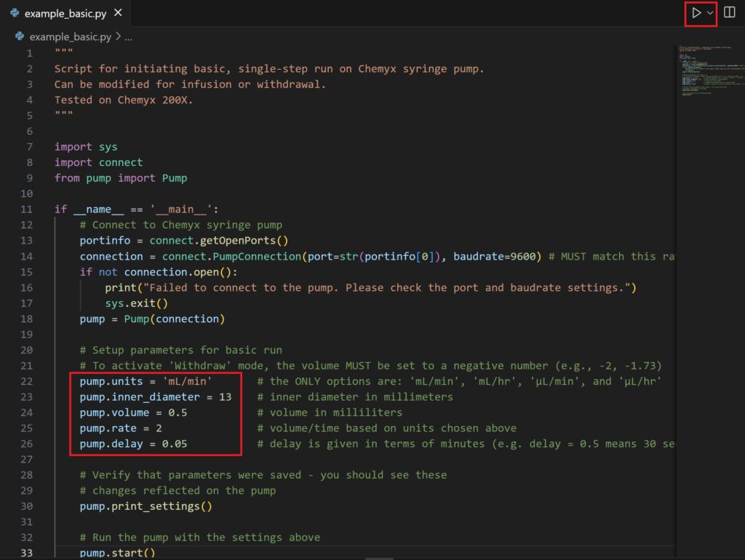745x560 pixels.
Task: Click the Python icon in the breadcrumb bar
Action: 17,36
